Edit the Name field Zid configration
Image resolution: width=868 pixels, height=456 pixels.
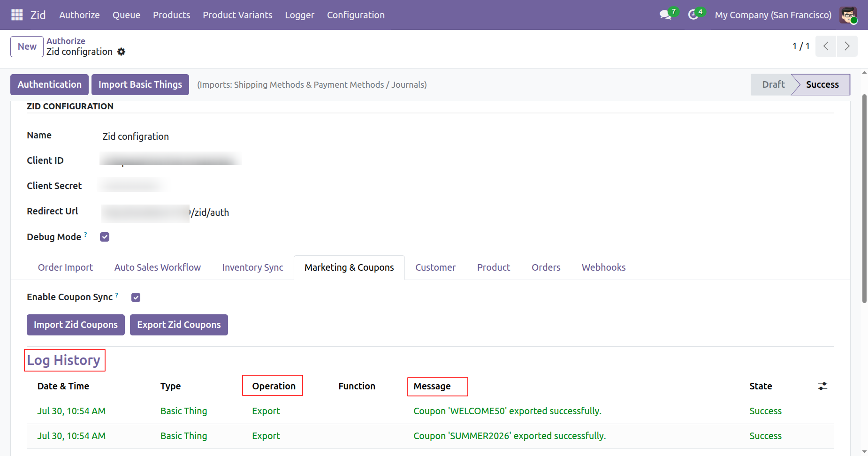tap(136, 137)
